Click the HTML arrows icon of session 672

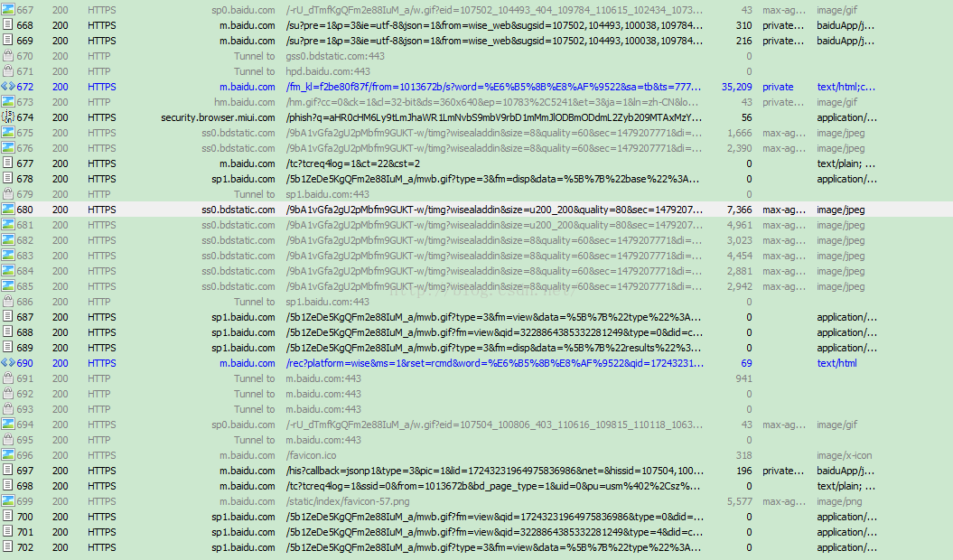tap(8, 87)
